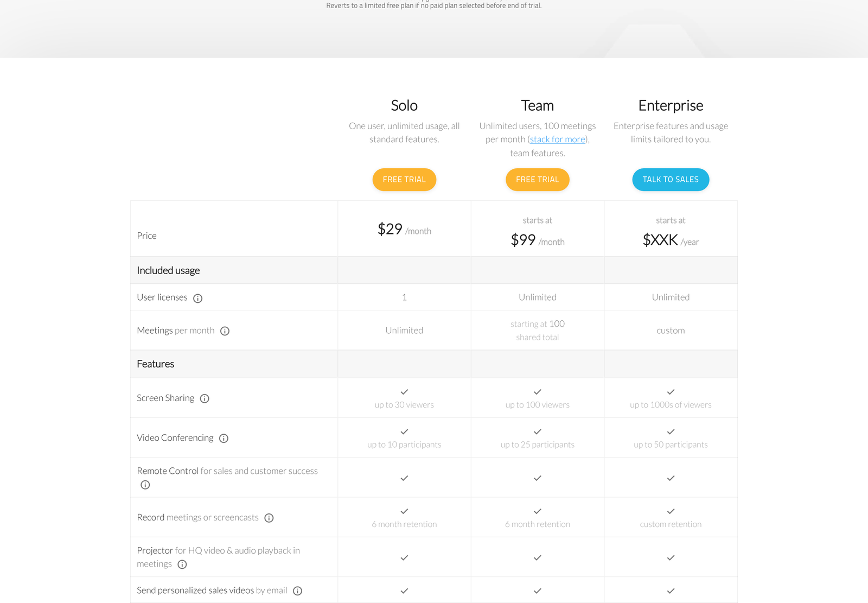The image size is (868, 603).
Task: Show personalized sales videos info icon
Action: point(297,591)
